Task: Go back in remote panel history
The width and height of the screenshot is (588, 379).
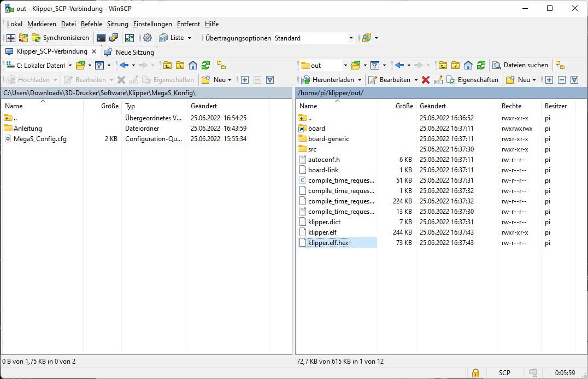Action: coord(400,65)
